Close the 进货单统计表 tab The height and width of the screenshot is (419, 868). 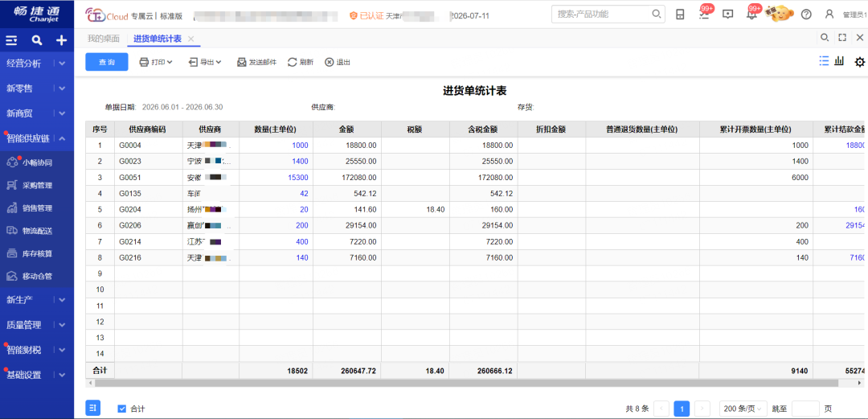191,39
